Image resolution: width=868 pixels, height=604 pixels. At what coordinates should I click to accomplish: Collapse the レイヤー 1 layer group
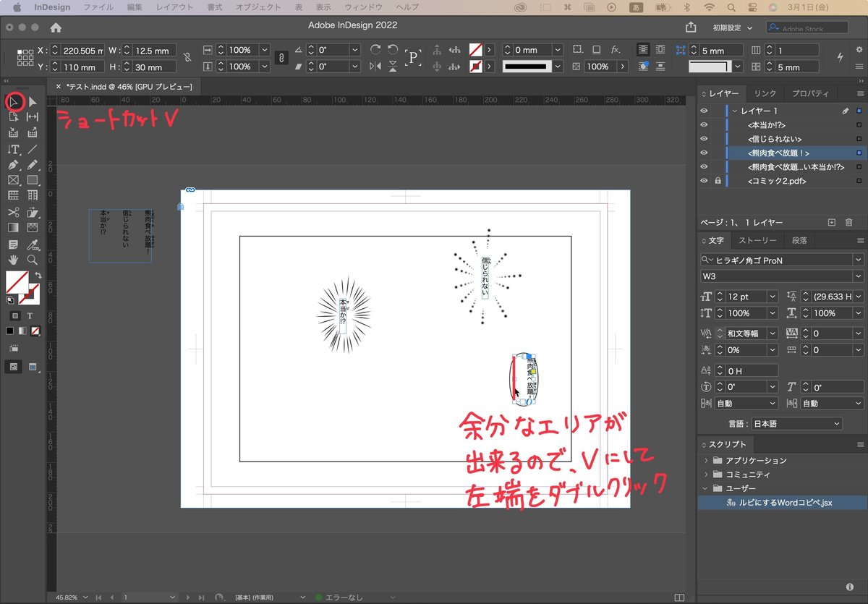(735, 111)
